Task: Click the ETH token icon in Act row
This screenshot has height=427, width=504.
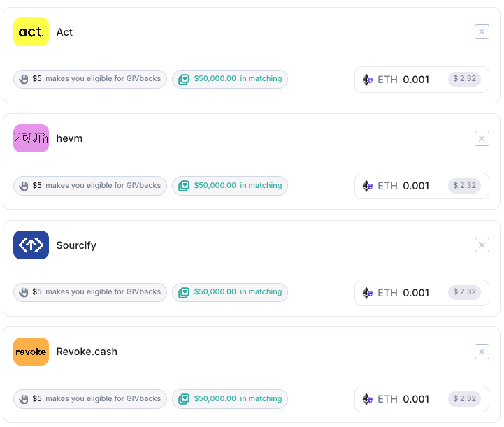Action: 368,80
